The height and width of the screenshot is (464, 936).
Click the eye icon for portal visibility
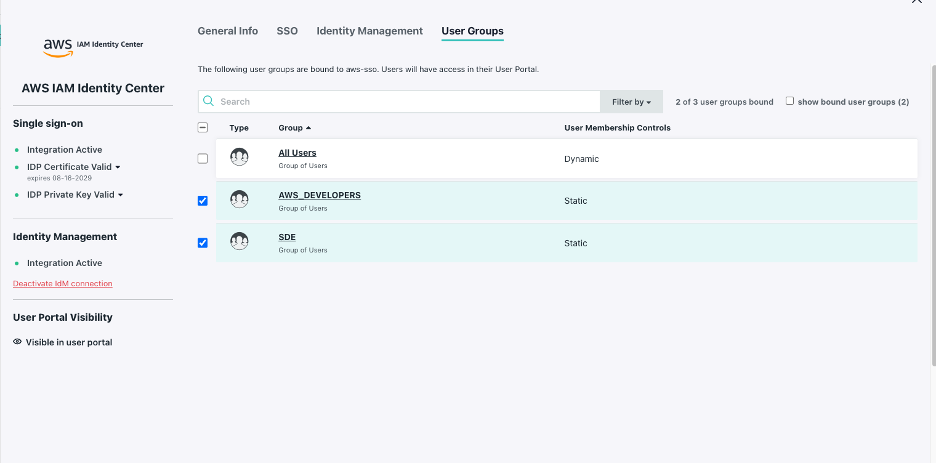(17, 342)
